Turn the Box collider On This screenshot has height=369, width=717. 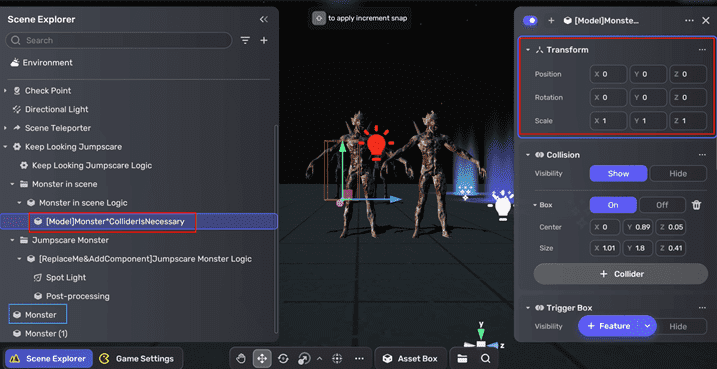point(613,205)
